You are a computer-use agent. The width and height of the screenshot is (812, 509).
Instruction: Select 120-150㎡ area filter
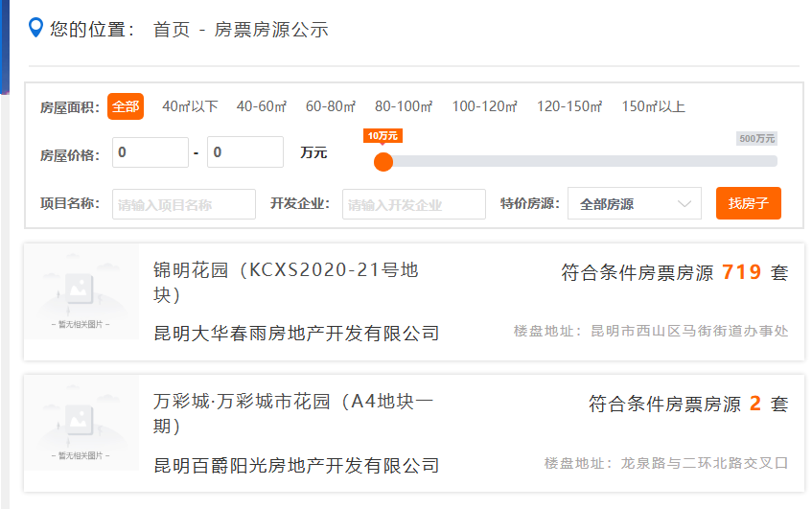coord(568,106)
